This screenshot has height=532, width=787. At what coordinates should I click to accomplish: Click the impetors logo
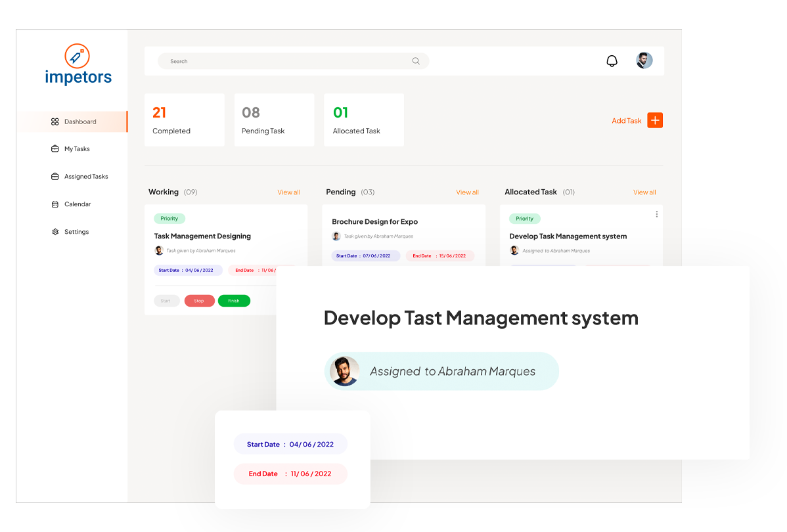(78, 65)
